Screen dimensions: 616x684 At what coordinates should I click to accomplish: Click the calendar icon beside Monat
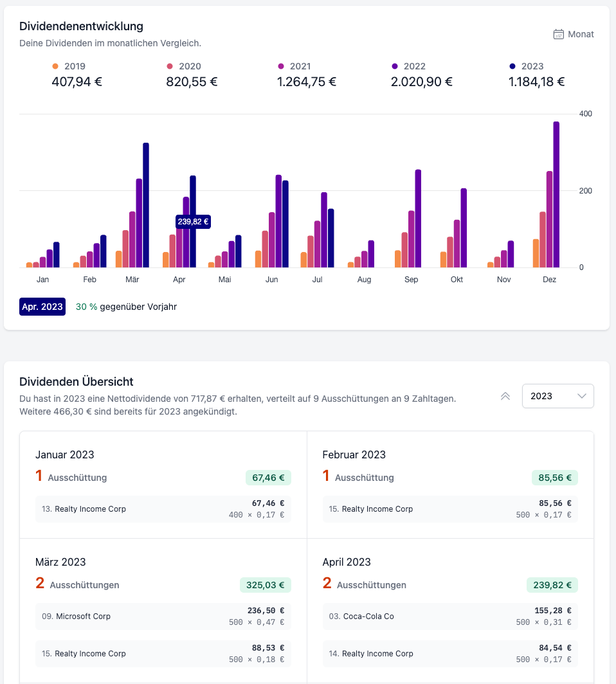(559, 34)
